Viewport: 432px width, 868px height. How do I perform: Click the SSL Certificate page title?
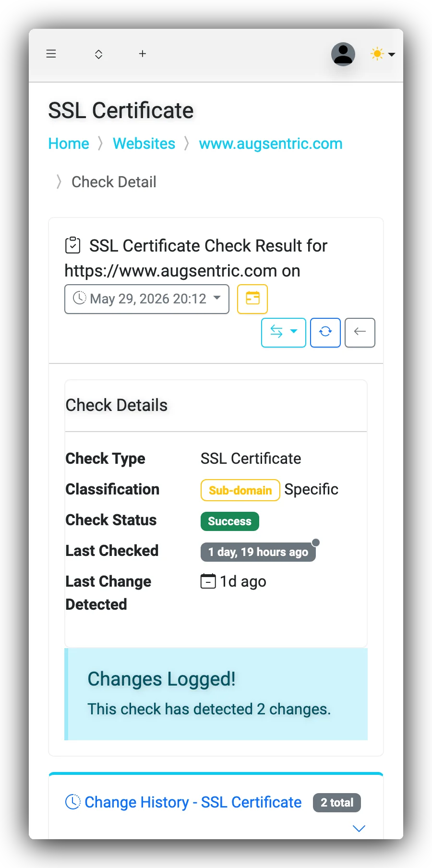[x=121, y=110]
